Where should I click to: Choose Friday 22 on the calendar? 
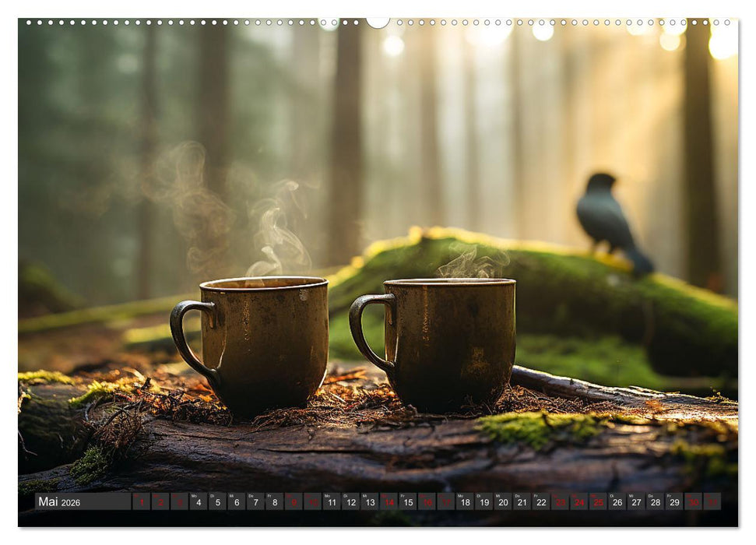coord(541,501)
